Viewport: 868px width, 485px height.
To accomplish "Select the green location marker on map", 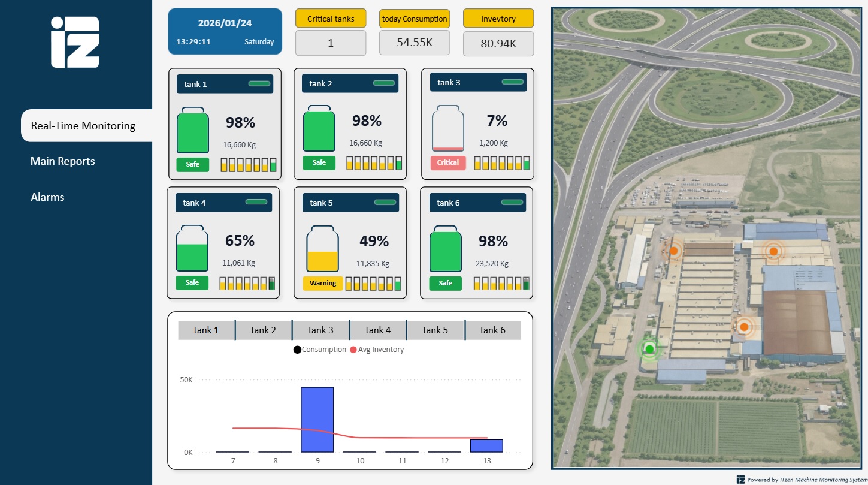I will pyautogui.click(x=649, y=349).
